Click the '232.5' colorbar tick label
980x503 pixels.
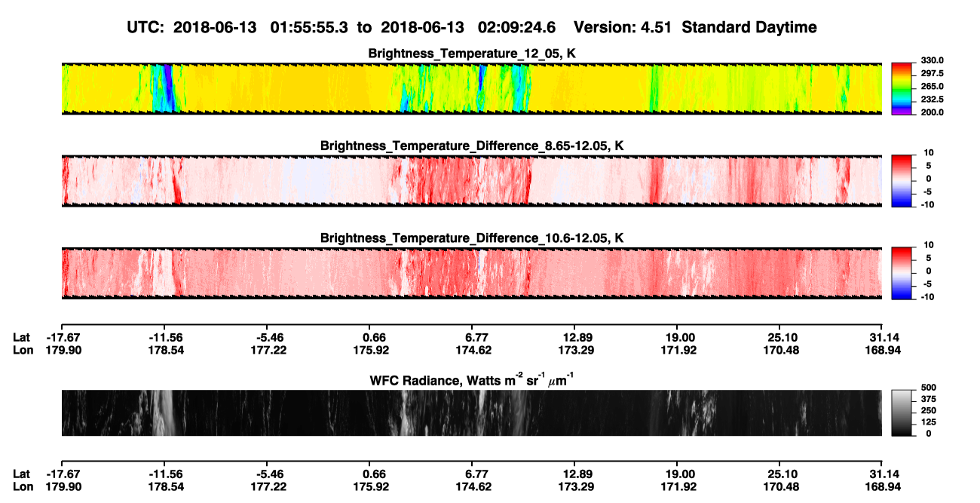coord(933,99)
